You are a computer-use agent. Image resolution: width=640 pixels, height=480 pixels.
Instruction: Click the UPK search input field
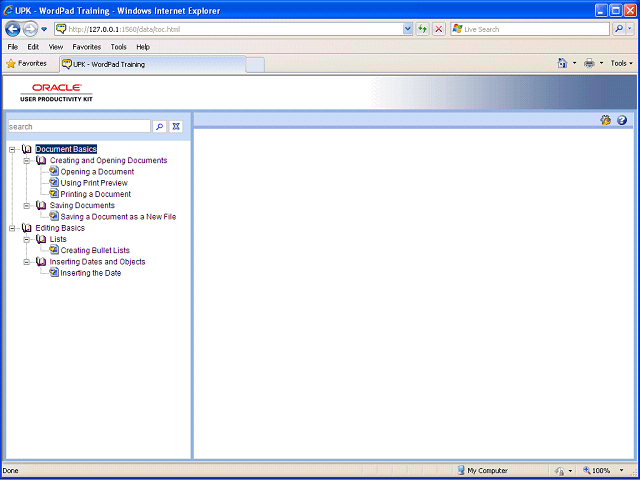[79, 127]
